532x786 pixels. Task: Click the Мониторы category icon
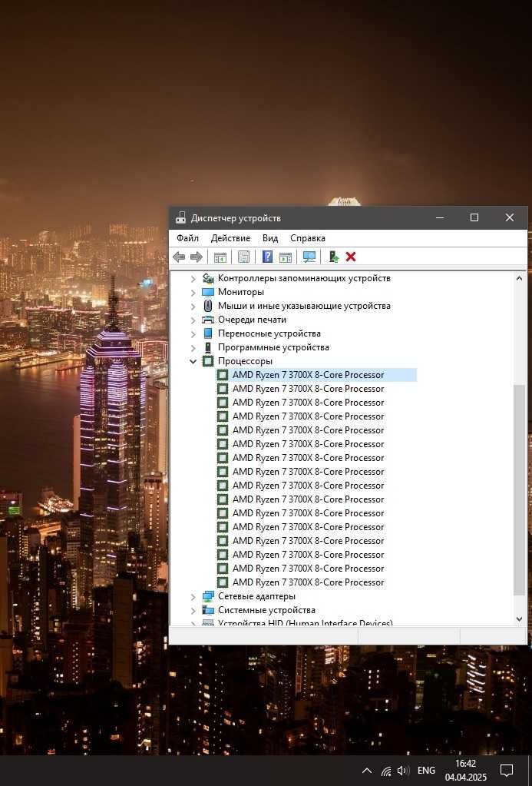pyautogui.click(x=208, y=292)
